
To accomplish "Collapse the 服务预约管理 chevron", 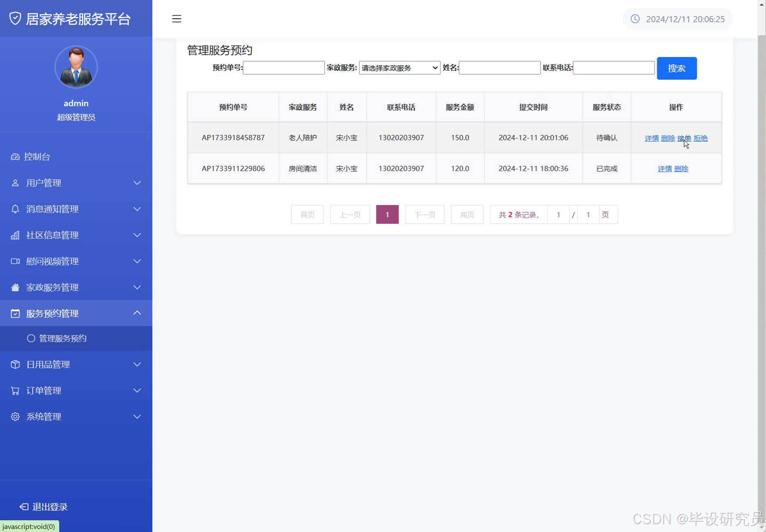I will 137,313.
